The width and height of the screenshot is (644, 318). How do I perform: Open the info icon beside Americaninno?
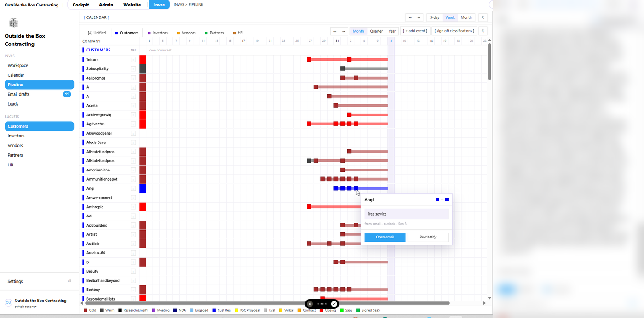click(133, 170)
